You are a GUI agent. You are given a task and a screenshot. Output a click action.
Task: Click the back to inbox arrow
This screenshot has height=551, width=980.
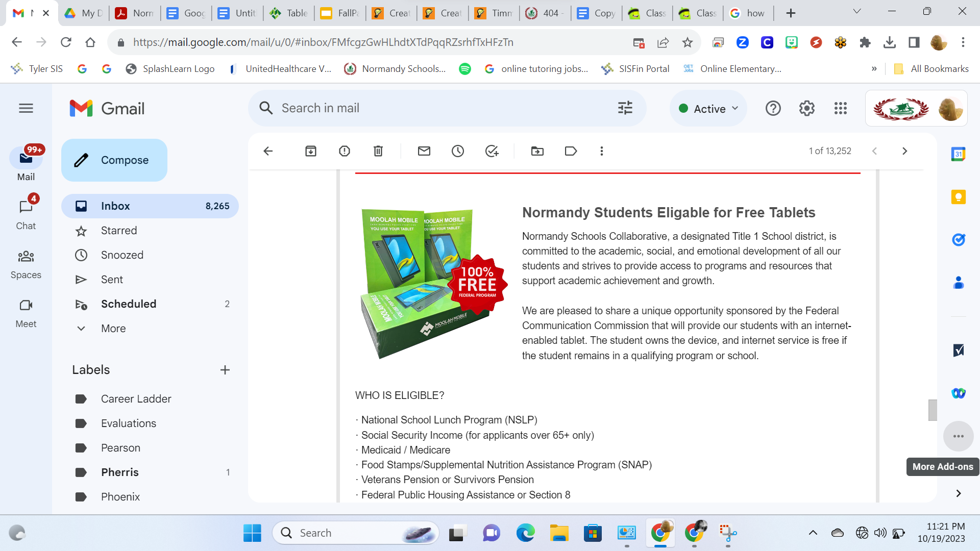pos(268,151)
